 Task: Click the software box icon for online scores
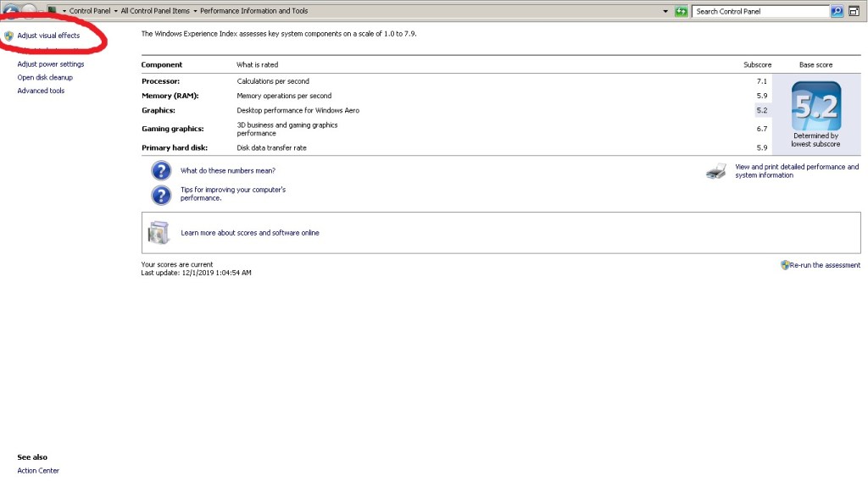coord(159,233)
